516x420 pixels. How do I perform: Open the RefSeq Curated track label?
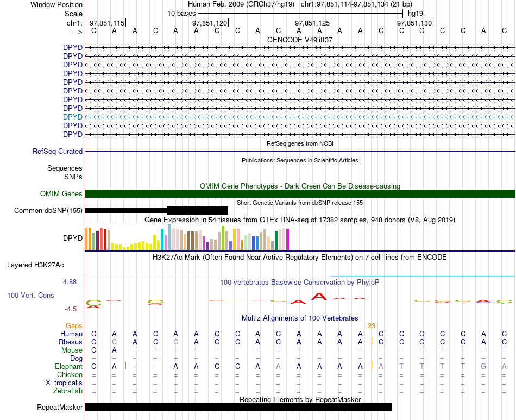(x=58, y=152)
